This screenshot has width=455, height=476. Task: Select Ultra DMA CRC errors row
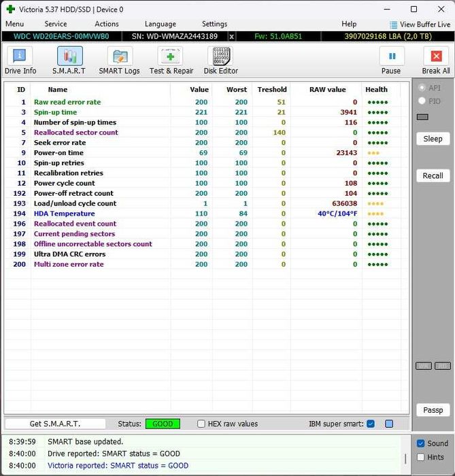tap(203, 254)
